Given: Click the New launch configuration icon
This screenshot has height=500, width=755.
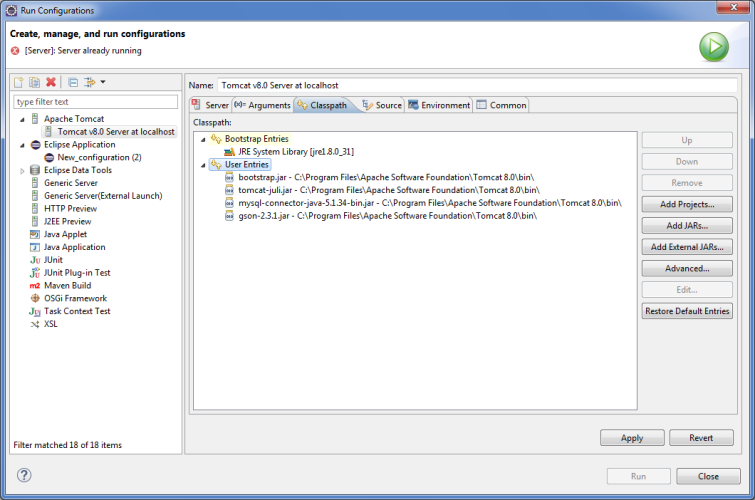Looking at the screenshot, I should tap(19, 82).
